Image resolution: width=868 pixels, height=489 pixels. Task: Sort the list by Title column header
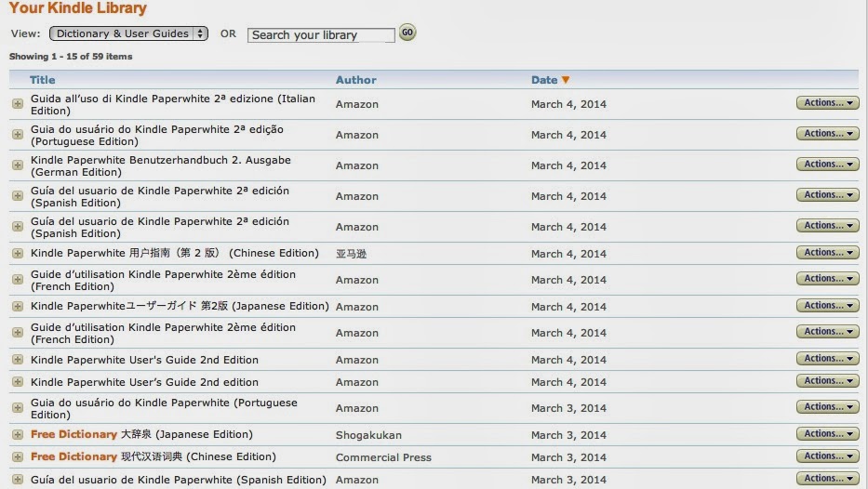point(42,80)
